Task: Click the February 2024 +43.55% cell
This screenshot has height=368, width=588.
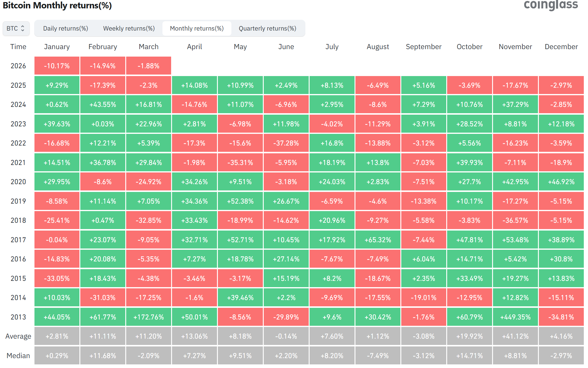Action: click(x=102, y=105)
